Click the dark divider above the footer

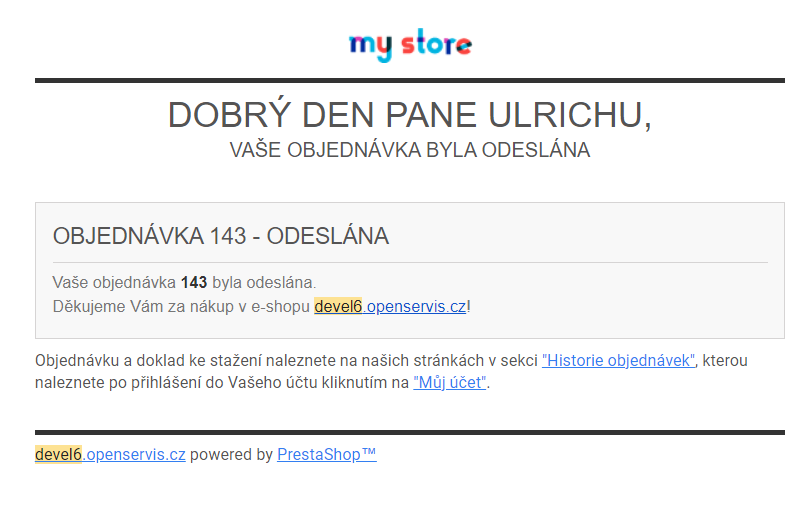click(x=409, y=432)
